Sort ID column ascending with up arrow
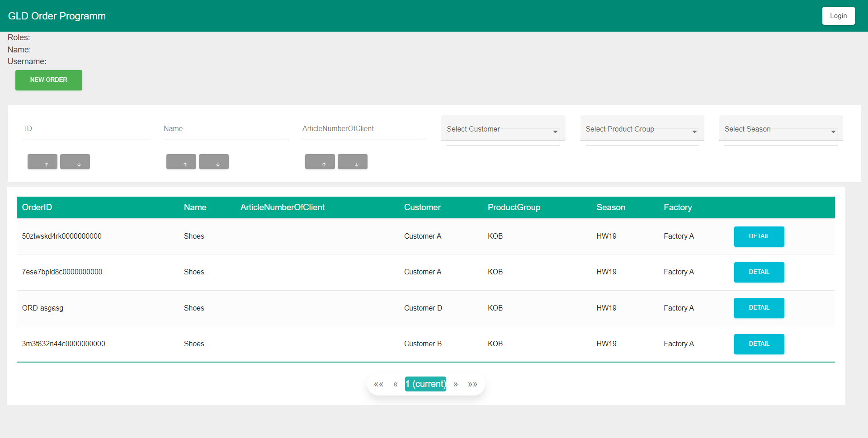 42,162
